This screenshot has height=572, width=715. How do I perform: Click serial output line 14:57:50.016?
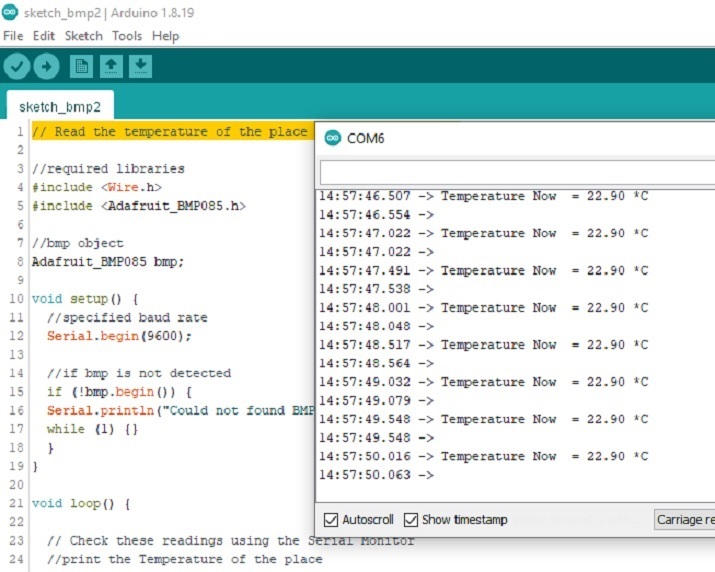point(483,456)
